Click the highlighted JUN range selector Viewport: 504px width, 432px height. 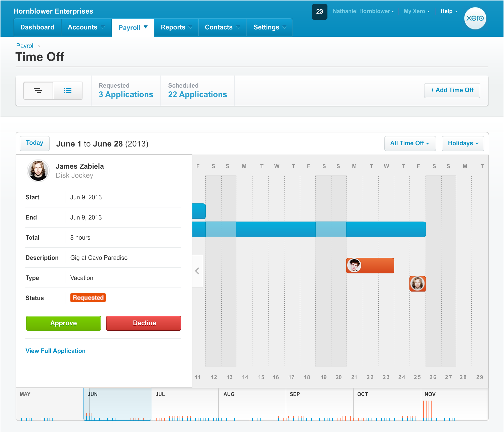117,404
